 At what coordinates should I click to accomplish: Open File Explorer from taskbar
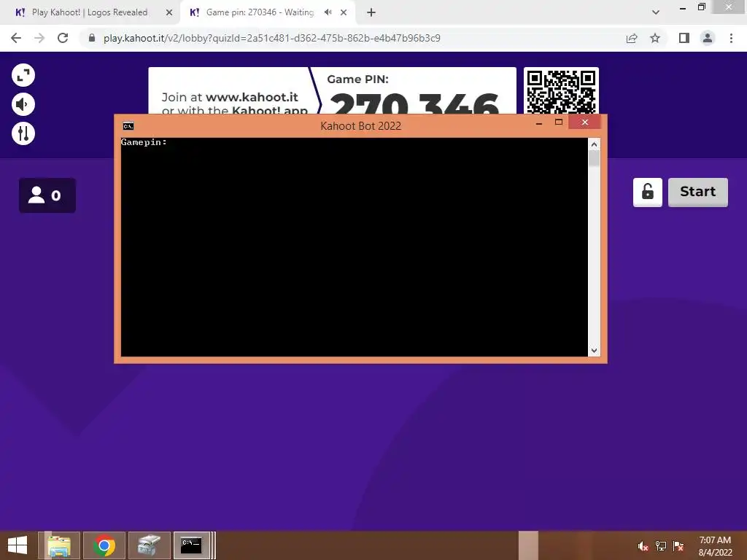(x=59, y=545)
